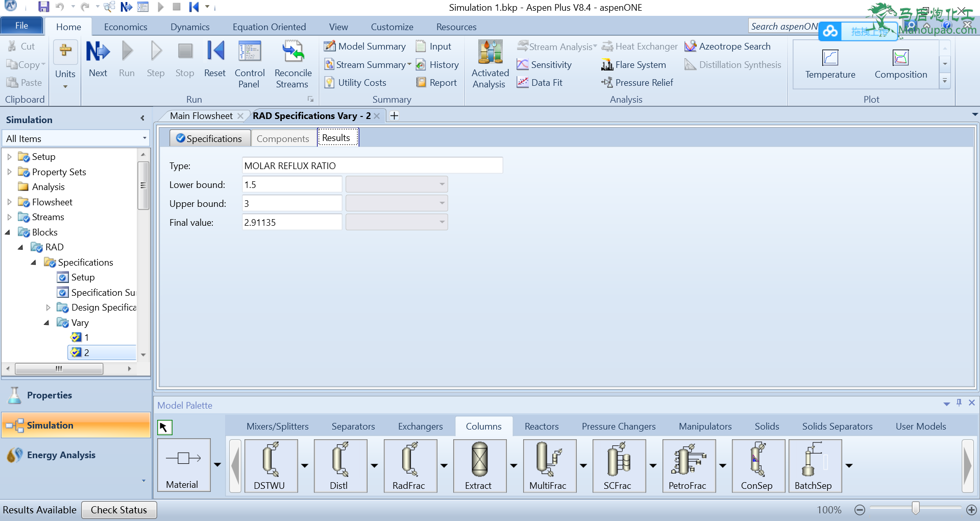Viewport: 980px width, 521px height.
Task: Open the All Items filter dropdown
Action: point(144,138)
